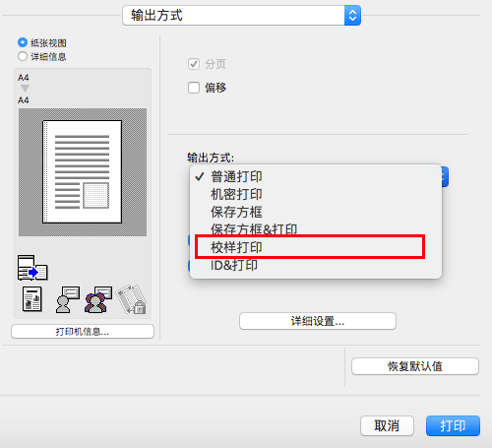Click the 详细设置... button

318,321
